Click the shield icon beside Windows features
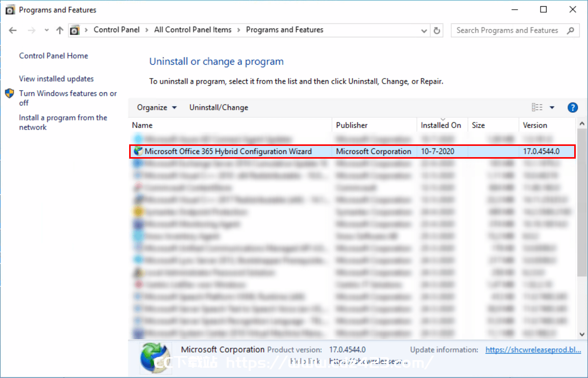The width and height of the screenshot is (588, 378). click(x=10, y=93)
